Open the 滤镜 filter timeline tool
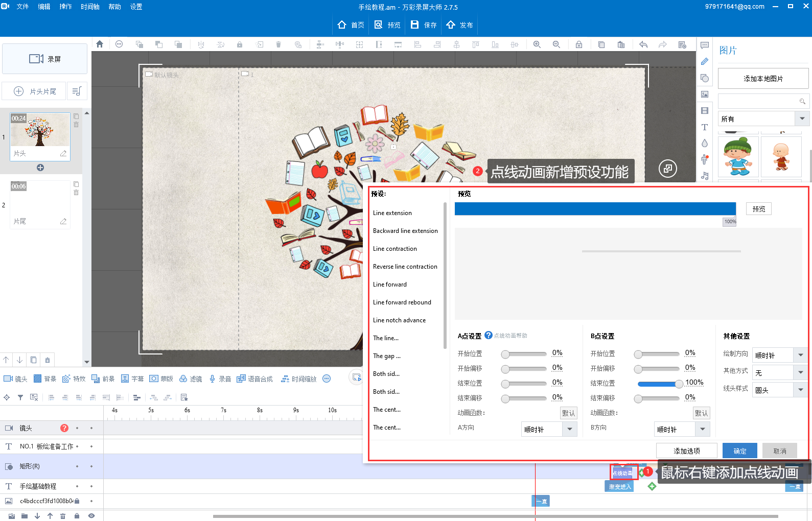The image size is (812, 521). (191, 379)
